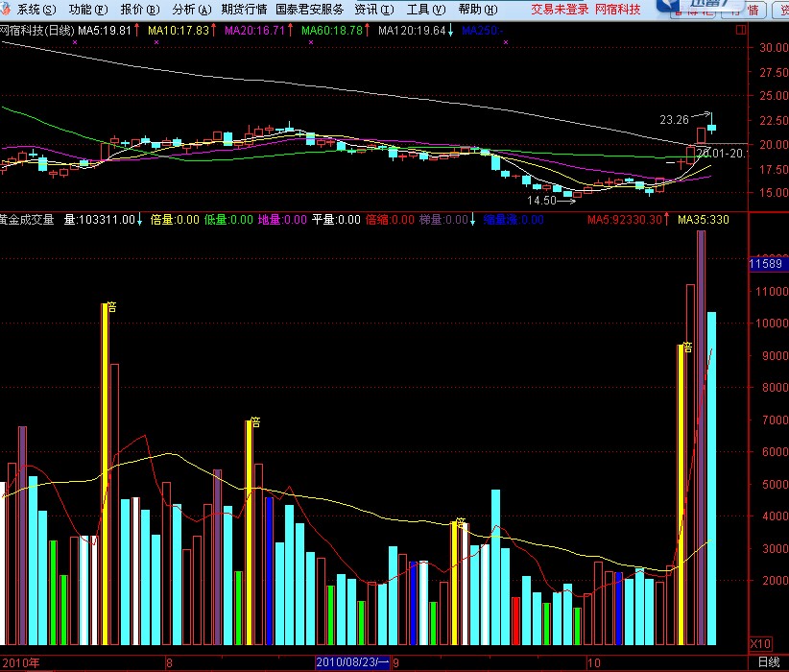This screenshot has height=672, width=789.
Task: Click the green 低量:0.00 label
Action: (x=228, y=220)
